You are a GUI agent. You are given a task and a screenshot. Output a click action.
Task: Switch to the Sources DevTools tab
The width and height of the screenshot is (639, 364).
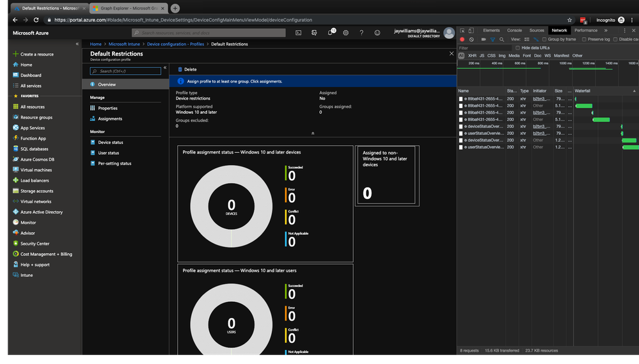pos(537,31)
